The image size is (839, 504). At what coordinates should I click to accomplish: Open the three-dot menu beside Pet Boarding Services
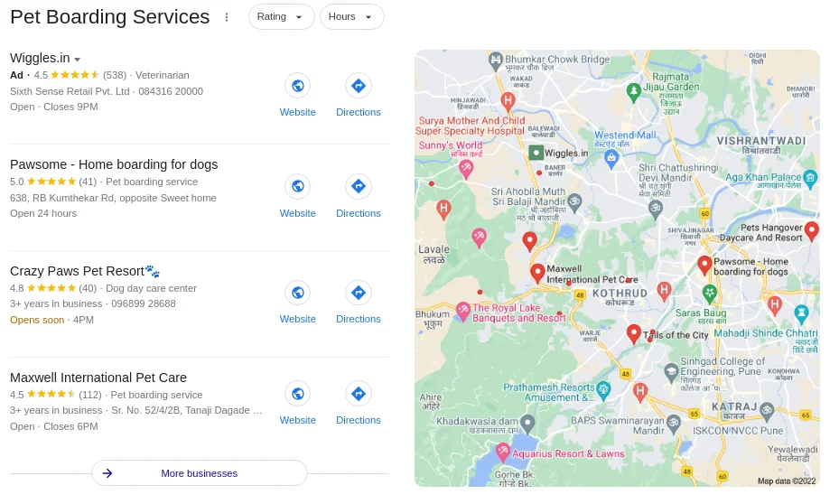[x=227, y=18]
